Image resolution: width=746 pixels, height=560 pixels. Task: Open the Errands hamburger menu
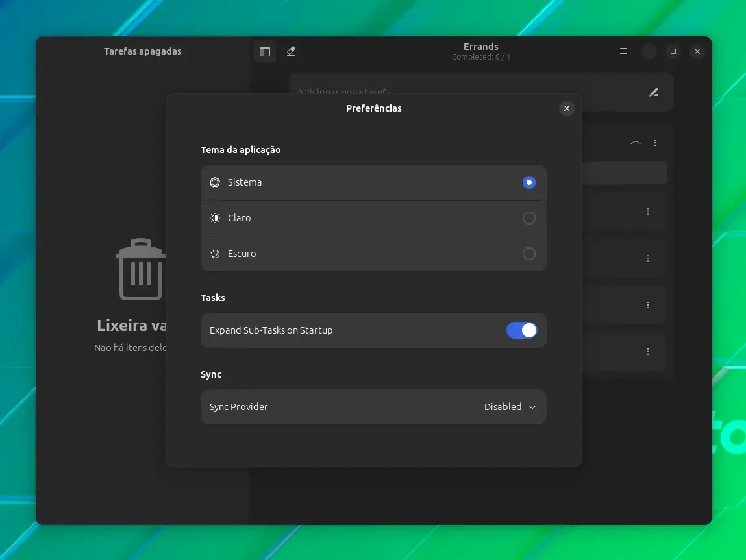click(623, 51)
